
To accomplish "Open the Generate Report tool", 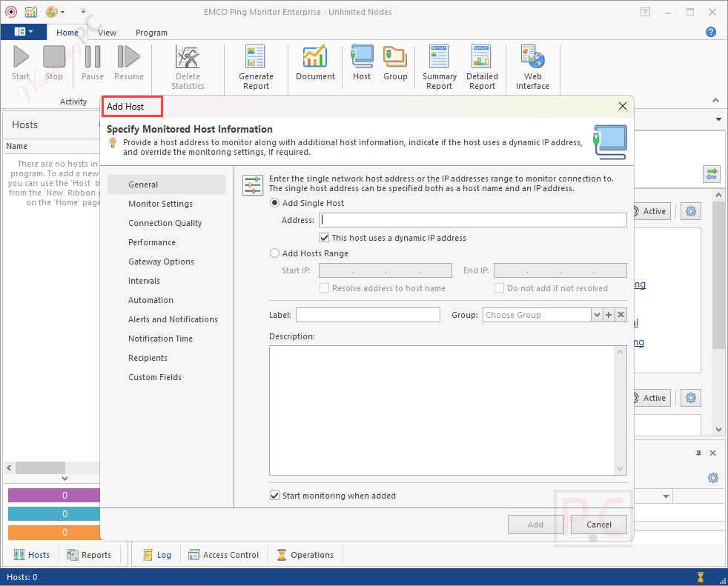I will coord(256,67).
